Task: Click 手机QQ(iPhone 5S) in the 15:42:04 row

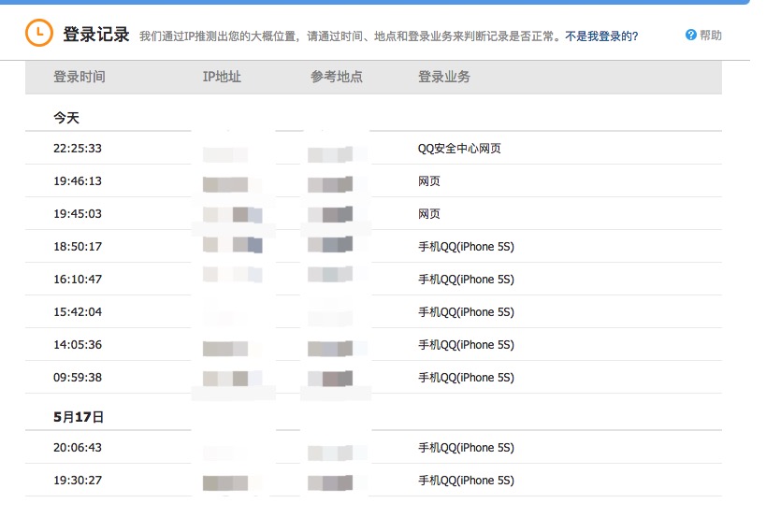Action: tap(466, 312)
